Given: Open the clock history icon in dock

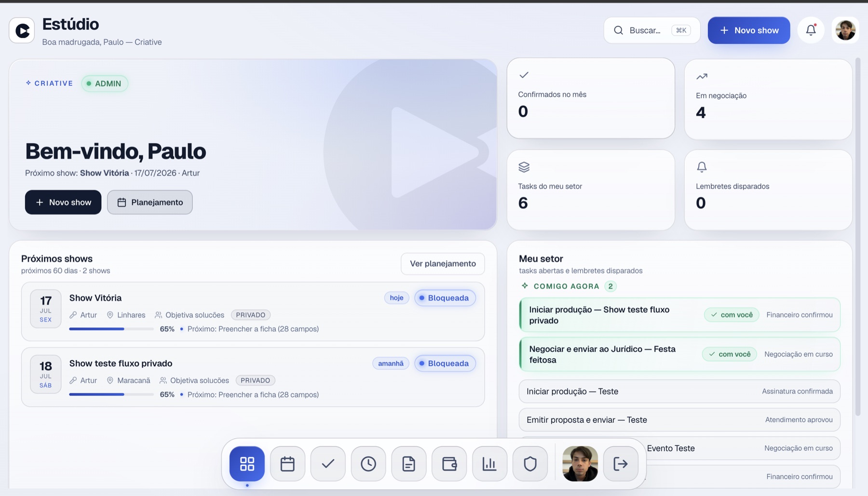Looking at the screenshot, I should click(x=368, y=464).
